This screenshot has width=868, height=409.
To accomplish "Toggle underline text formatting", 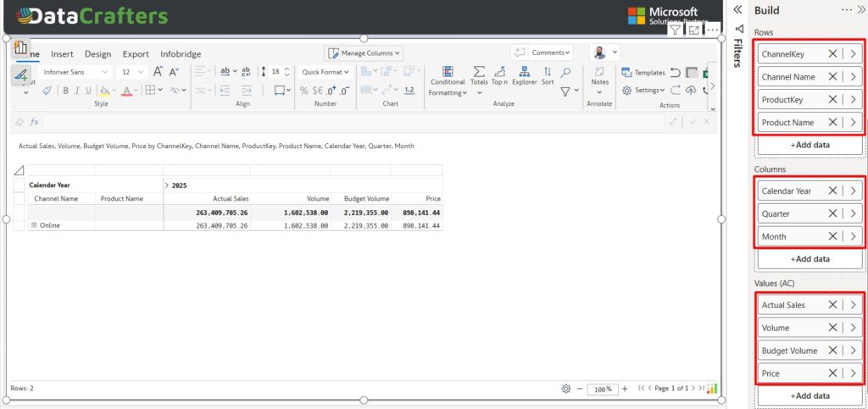I will pyautogui.click(x=88, y=91).
